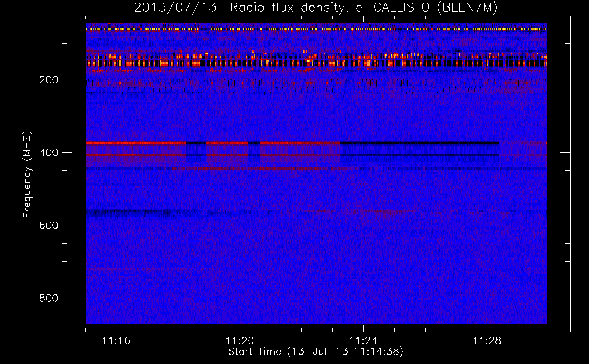
Task: Click the 11:20 time tick label
Action: (240, 341)
